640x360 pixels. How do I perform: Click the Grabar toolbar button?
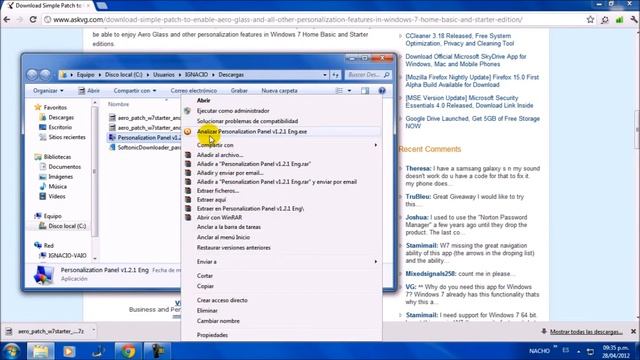point(239,91)
